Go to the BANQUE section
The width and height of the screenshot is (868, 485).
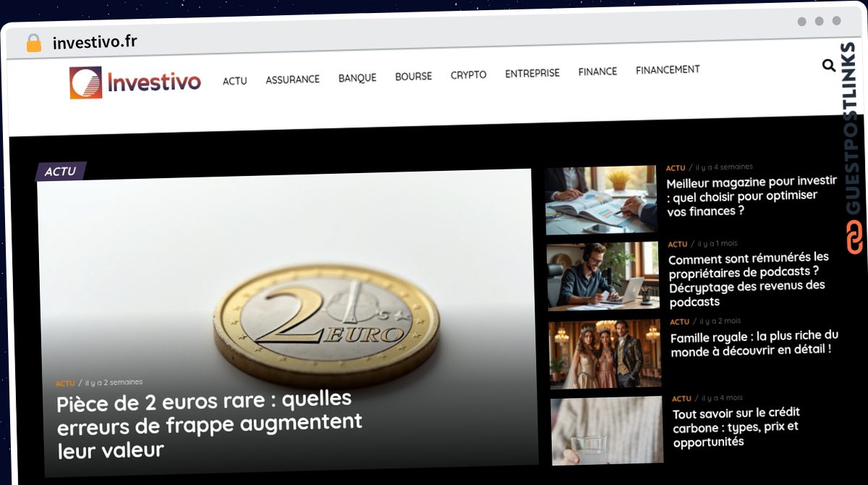[x=357, y=78]
